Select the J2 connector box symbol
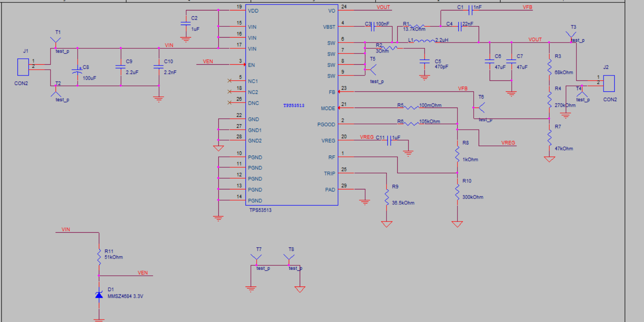This screenshot has height=322, width=644. tap(609, 83)
